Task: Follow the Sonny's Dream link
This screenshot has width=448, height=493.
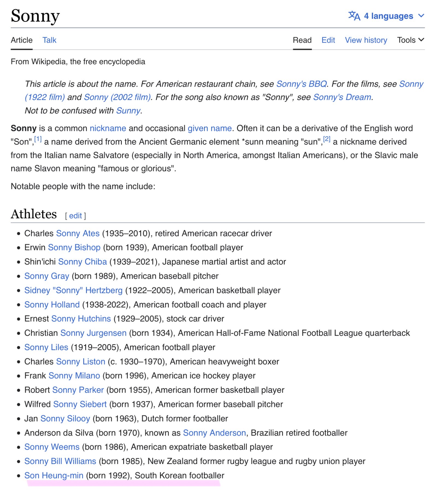Action: click(x=342, y=97)
